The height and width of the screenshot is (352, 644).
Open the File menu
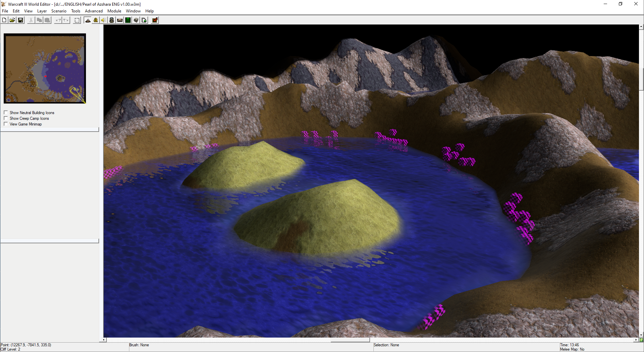5,11
